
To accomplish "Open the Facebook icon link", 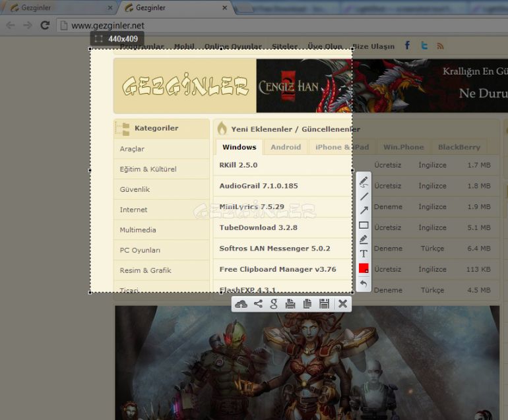I will click(x=408, y=45).
